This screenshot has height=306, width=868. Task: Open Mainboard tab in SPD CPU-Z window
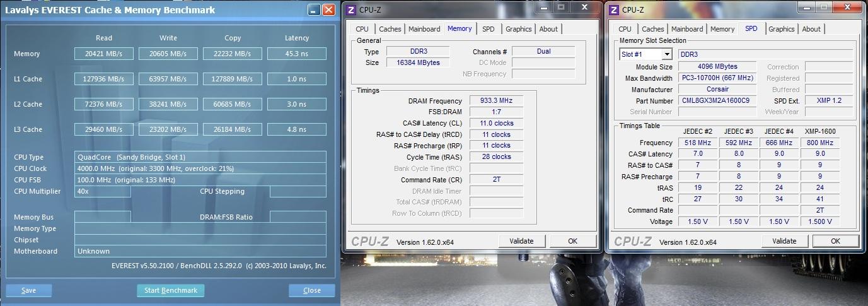click(x=687, y=29)
